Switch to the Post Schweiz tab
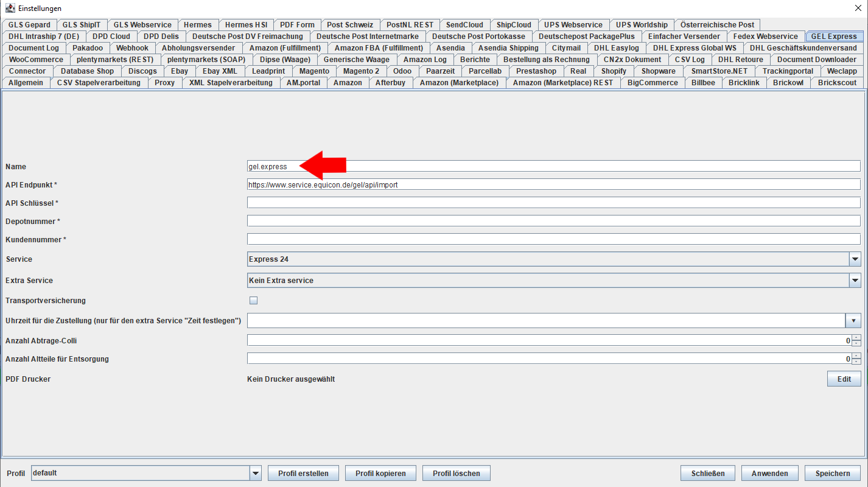The height and width of the screenshot is (487, 868). (x=350, y=25)
